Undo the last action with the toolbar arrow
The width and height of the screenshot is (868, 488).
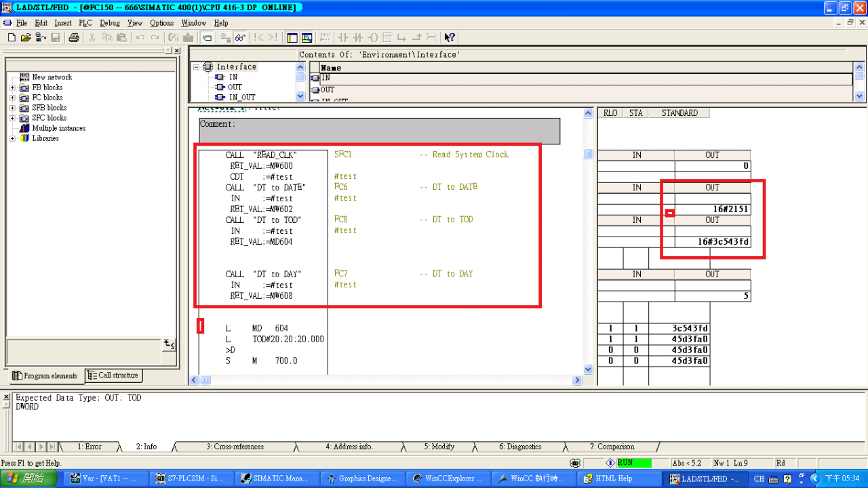pyautogui.click(x=140, y=37)
